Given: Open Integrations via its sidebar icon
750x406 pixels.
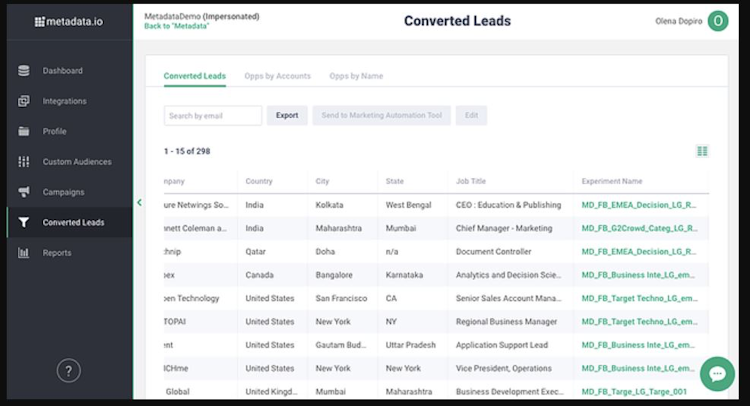Looking at the screenshot, I should click(24, 101).
